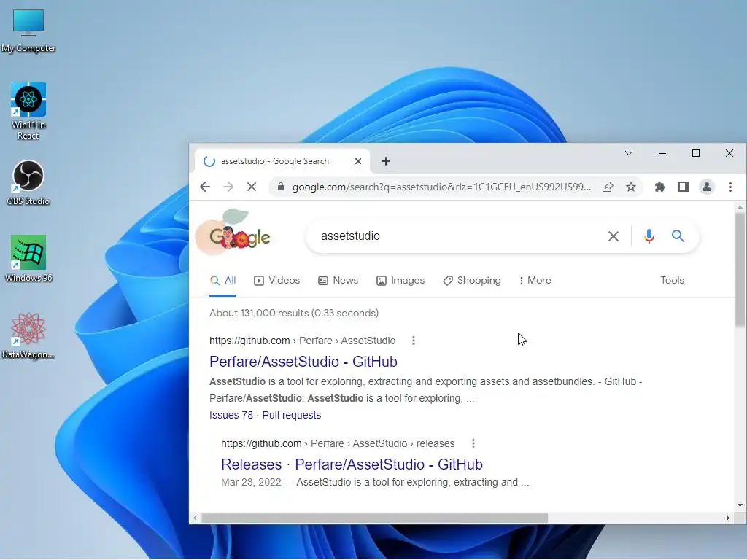Open a new tab
The width and height of the screenshot is (747, 560).
[x=386, y=161]
